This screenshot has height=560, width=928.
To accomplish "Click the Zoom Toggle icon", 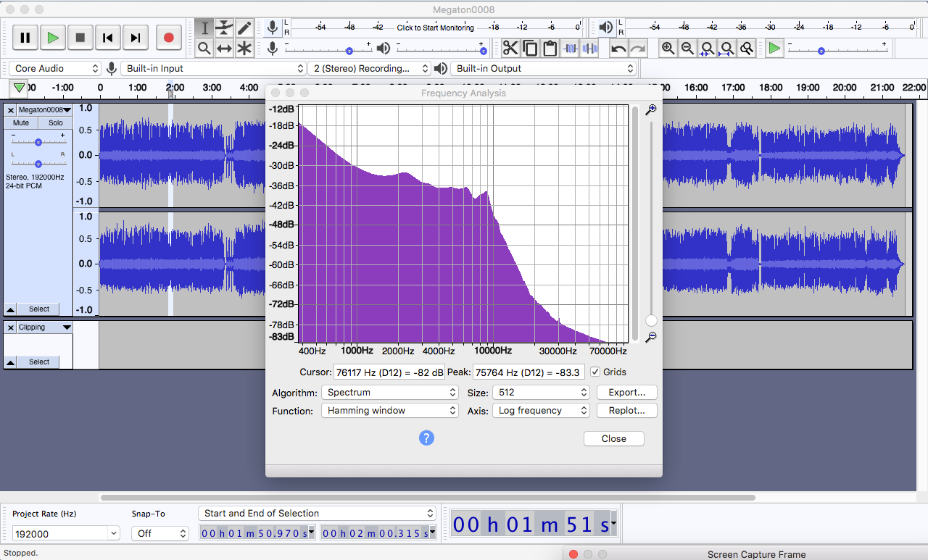I will tap(746, 49).
